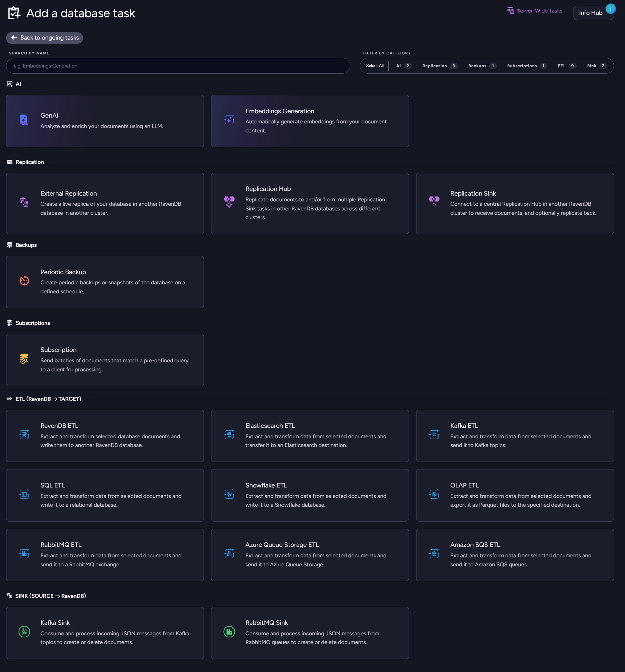The height and width of the screenshot is (672, 625).
Task: Click the RabbitMQ ETL icon
Action: [24, 554]
